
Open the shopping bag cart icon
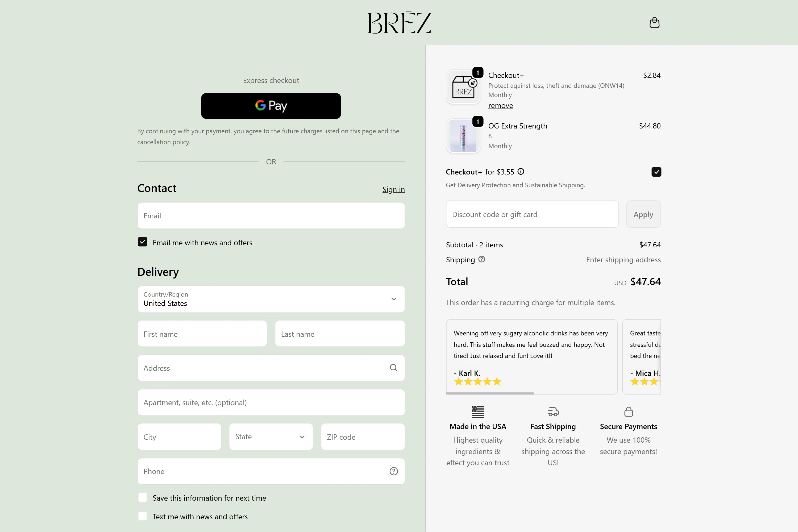[654, 23]
